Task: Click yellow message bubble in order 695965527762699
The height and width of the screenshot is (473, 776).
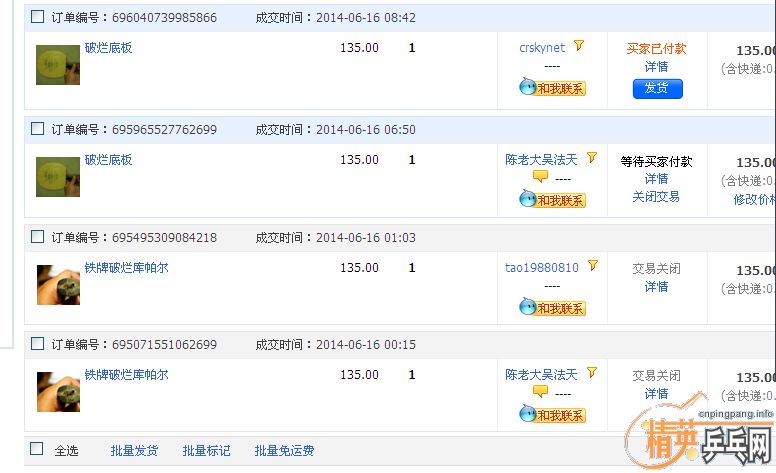Action: pos(540,177)
